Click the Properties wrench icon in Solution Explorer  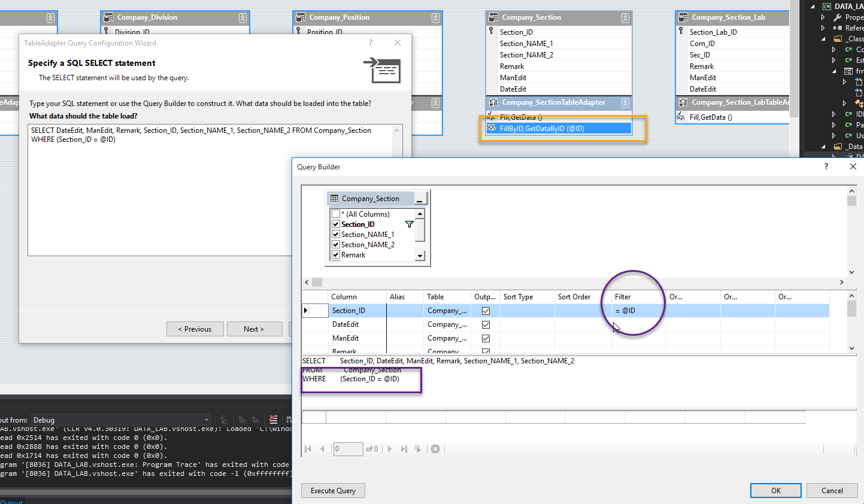(838, 17)
